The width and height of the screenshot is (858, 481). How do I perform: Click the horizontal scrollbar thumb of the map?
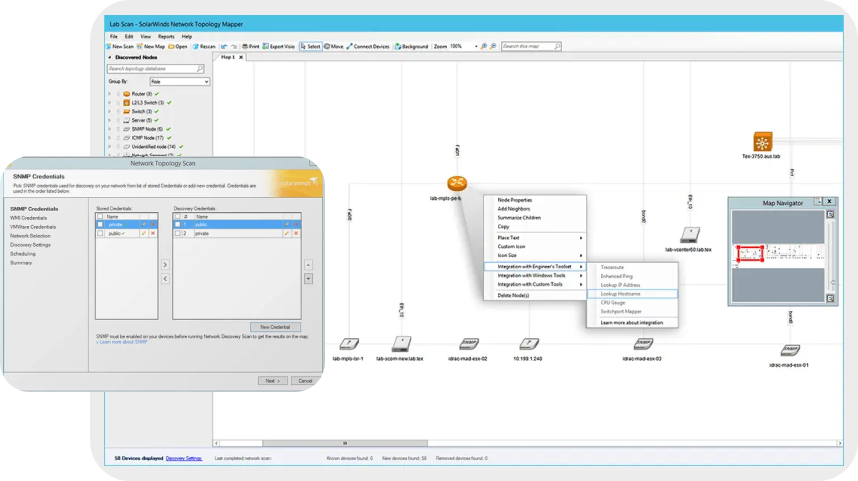point(345,443)
